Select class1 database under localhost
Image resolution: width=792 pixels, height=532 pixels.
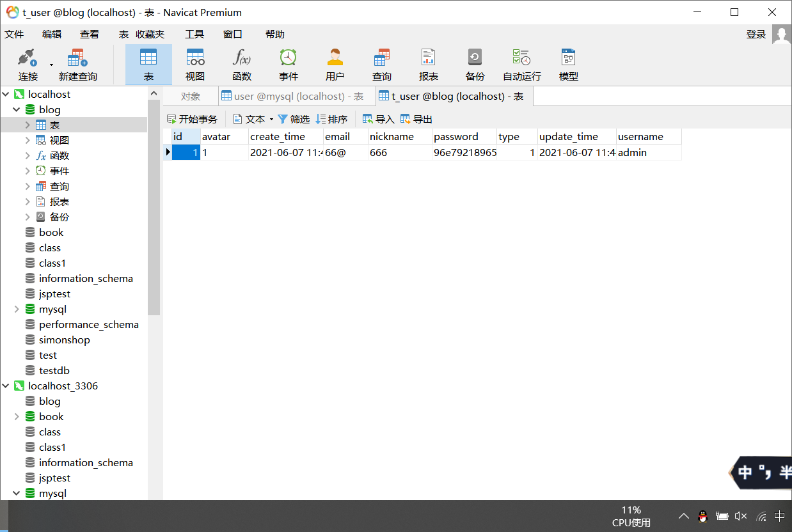click(x=52, y=263)
